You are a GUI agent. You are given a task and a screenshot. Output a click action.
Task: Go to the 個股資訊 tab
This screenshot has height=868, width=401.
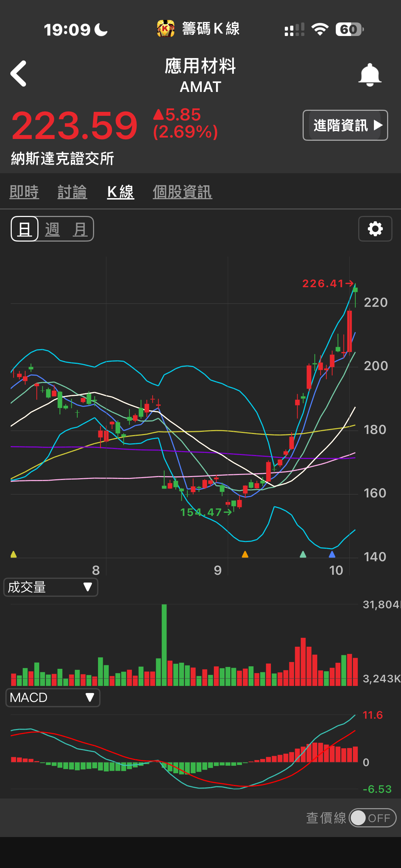(182, 192)
